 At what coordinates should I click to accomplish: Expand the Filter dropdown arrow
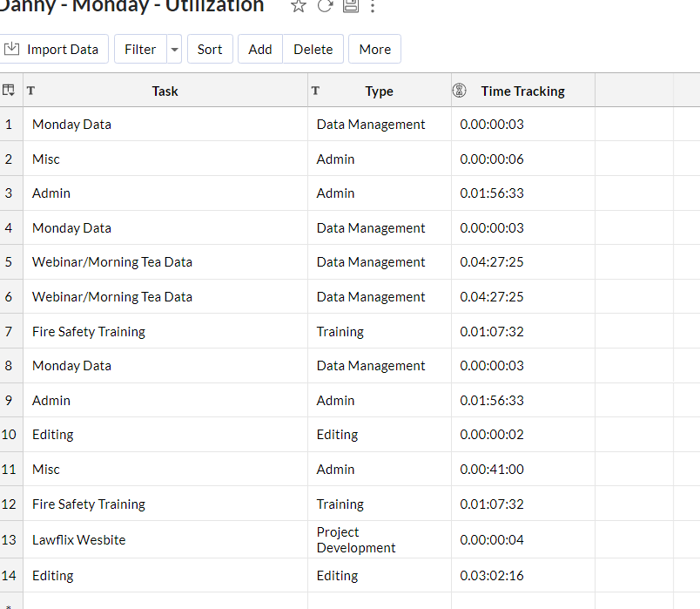pyautogui.click(x=174, y=49)
